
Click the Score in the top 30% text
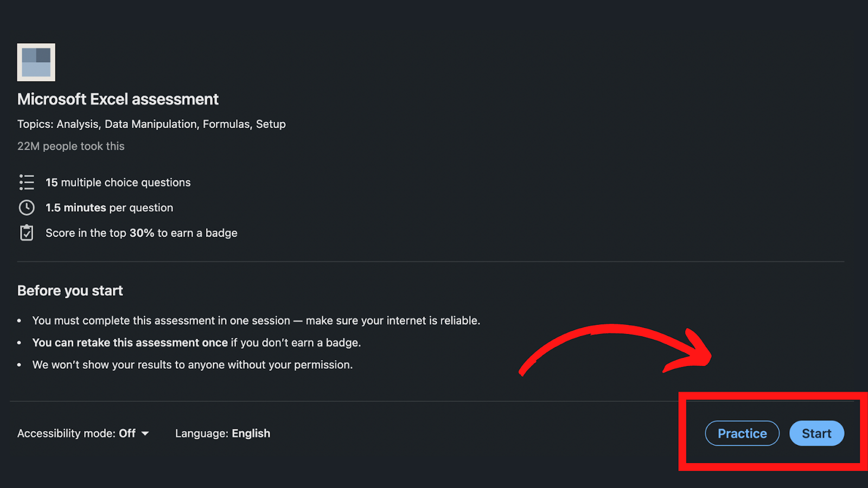[x=142, y=233]
